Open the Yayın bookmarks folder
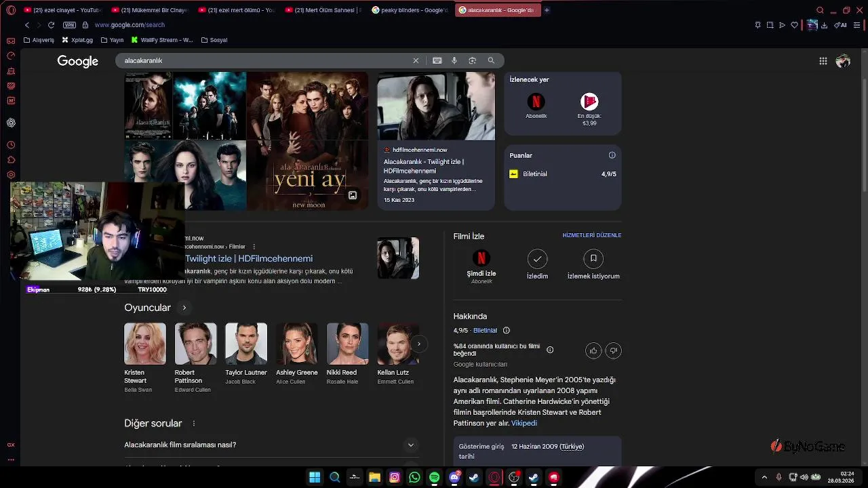 pos(112,40)
